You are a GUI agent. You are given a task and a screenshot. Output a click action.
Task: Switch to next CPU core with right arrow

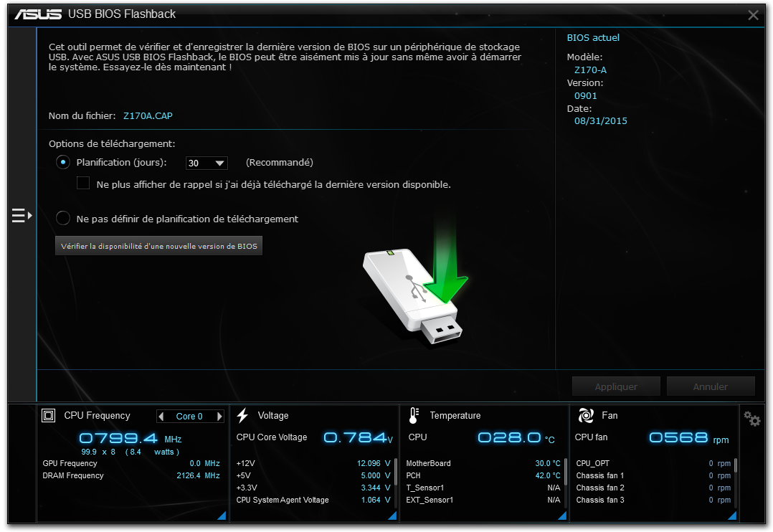coord(219,417)
